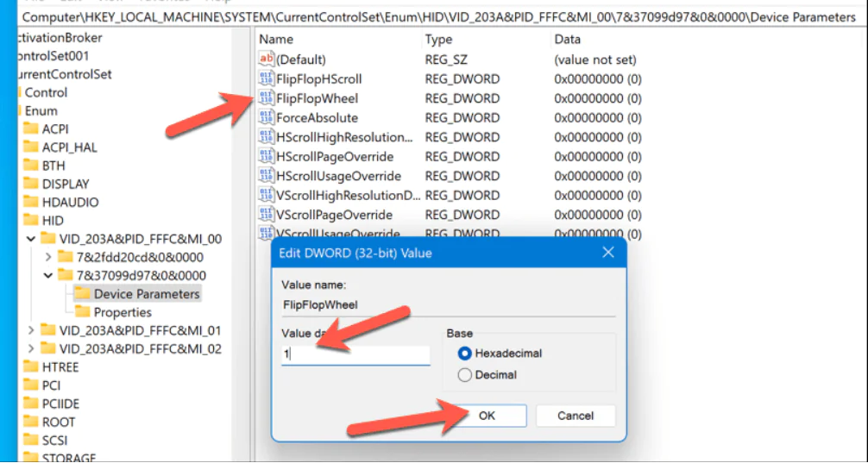Viewport: 868px width, 463px height.
Task: Select the STORAGE key in the tree
Action: [x=69, y=457]
